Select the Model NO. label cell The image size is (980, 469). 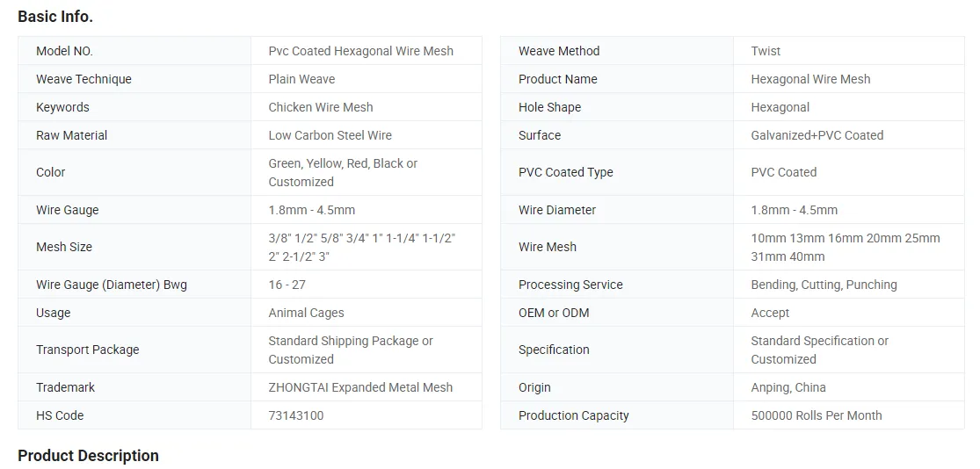(x=134, y=51)
